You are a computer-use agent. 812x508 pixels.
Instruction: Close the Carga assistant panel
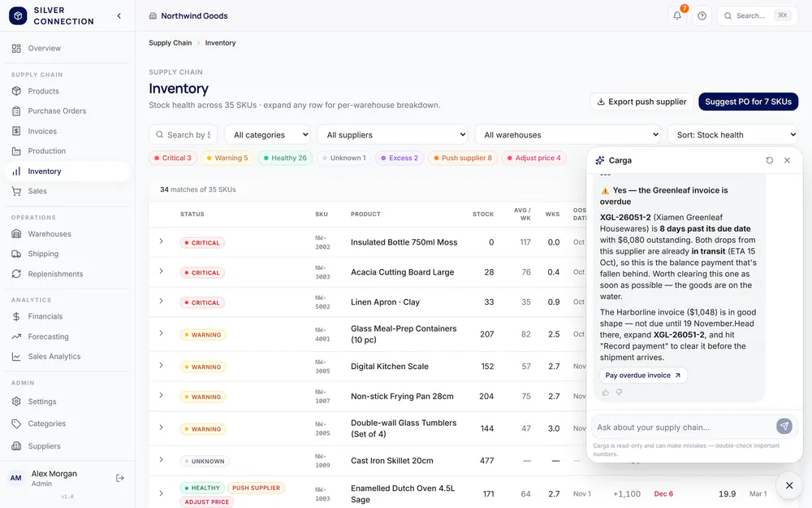787,160
